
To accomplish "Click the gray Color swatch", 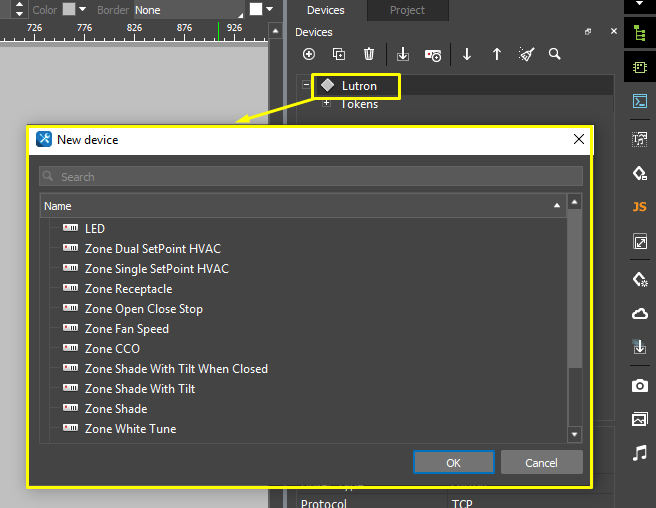I will click(x=69, y=10).
